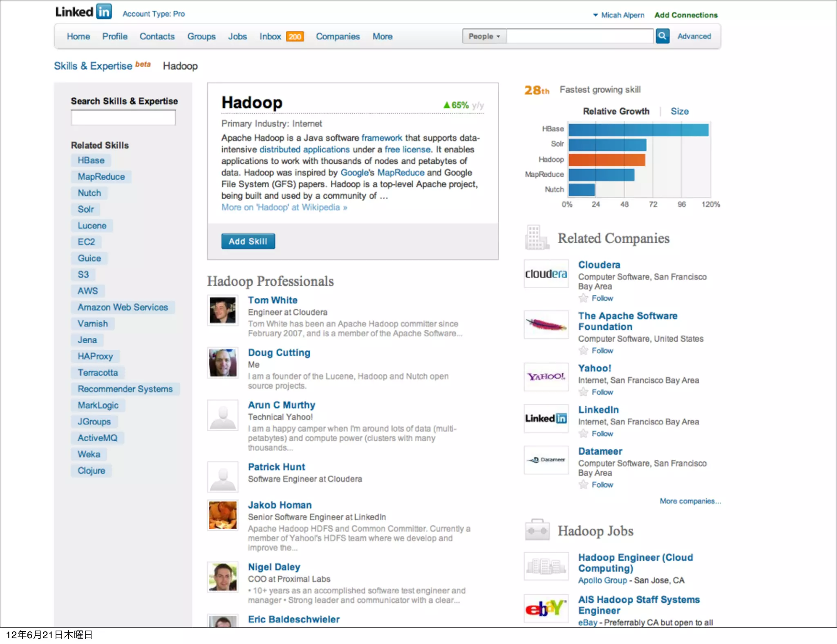Screen dimensions: 837x644
Task: Click the Cloudera company logo
Action: [546, 274]
